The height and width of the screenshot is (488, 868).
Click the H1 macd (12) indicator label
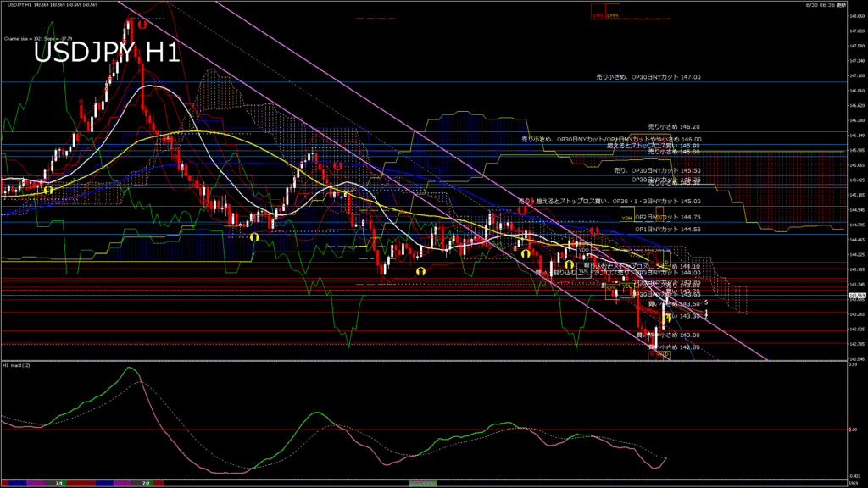pos(16,366)
